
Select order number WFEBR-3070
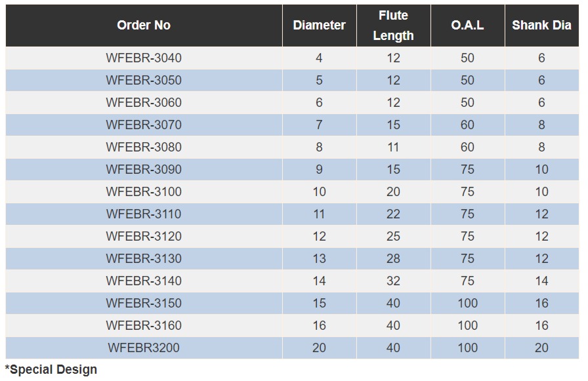[x=144, y=125]
